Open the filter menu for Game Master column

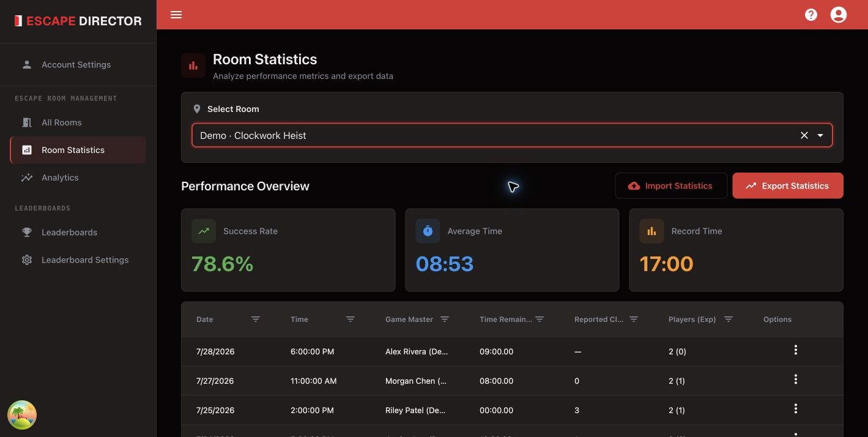click(x=445, y=319)
